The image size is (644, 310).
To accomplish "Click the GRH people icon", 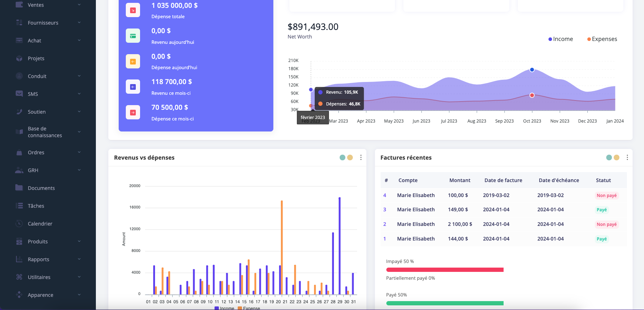I will pos(19,170).
